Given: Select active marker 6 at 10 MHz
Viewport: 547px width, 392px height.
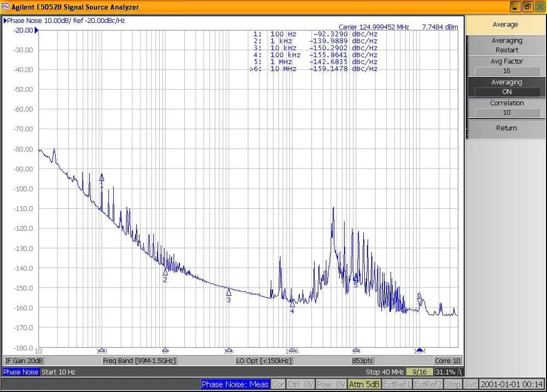Looking at the screenshot, I should point(420,301).
